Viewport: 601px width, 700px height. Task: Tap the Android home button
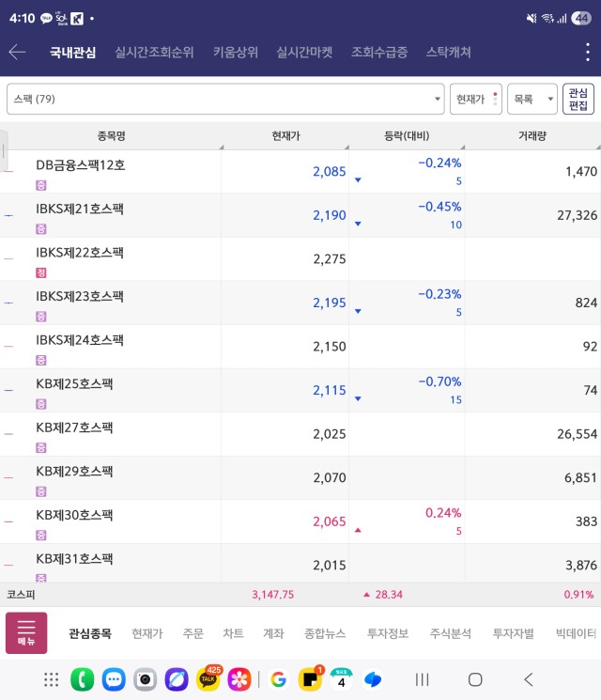[x=475, y=679]
